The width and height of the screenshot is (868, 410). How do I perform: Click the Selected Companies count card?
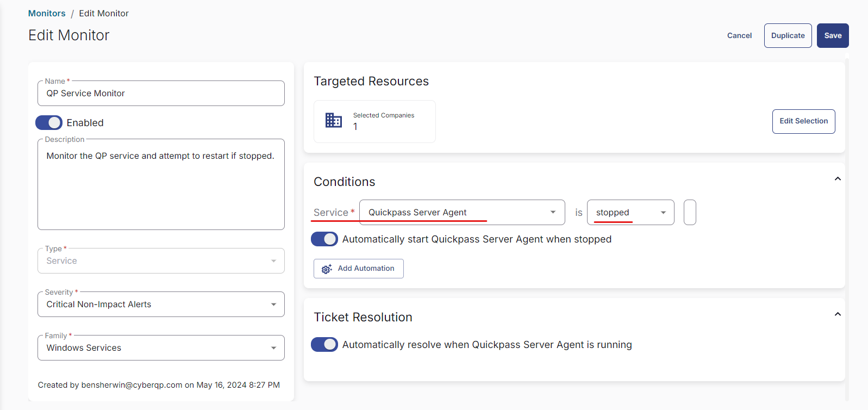374,121
